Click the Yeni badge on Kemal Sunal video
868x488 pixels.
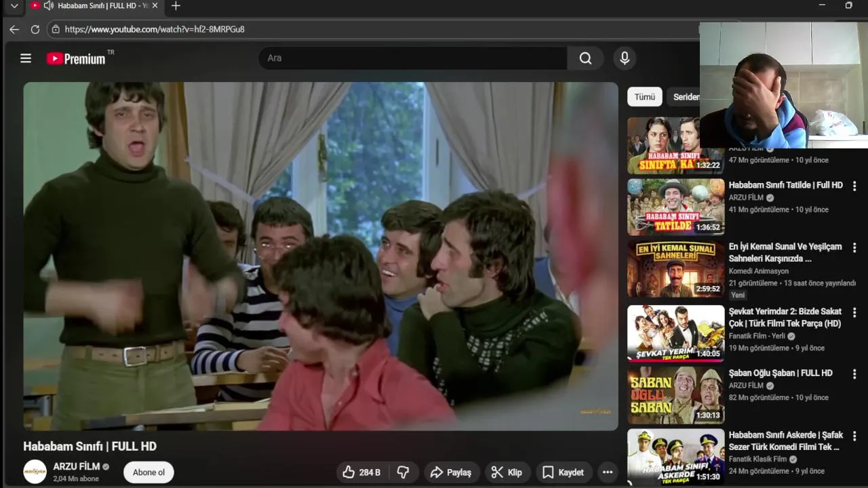(x=738, y=295)
